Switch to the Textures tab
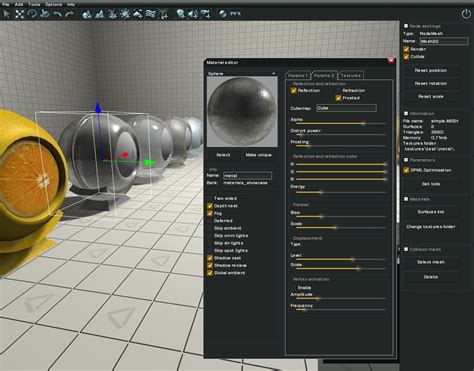 tap(350, 75)
